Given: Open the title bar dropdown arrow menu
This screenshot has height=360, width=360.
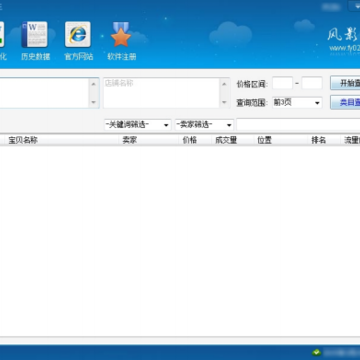Looking at the screenshot, I should [354, 6].
